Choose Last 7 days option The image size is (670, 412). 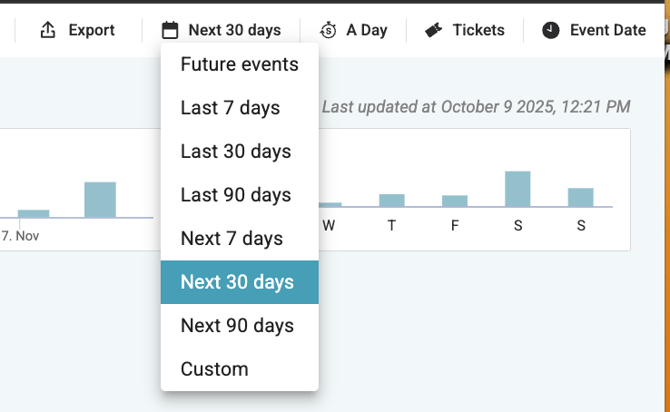point(230,108)
